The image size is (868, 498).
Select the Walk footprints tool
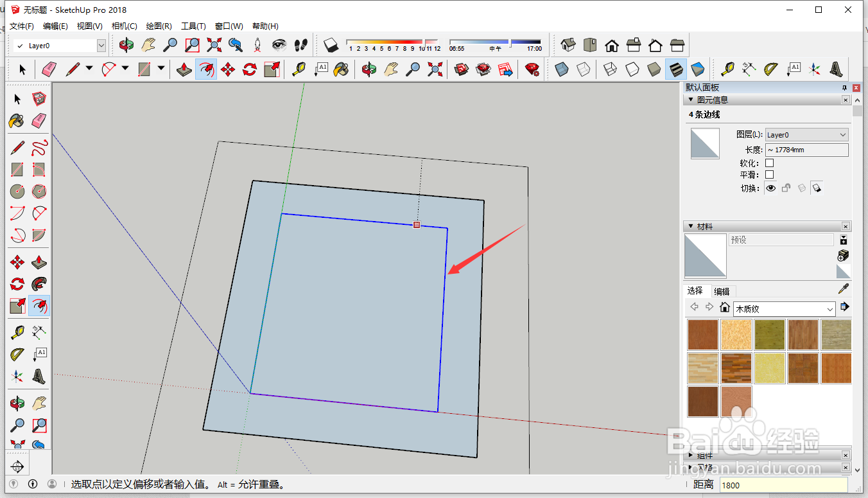[x=300, y=45]
